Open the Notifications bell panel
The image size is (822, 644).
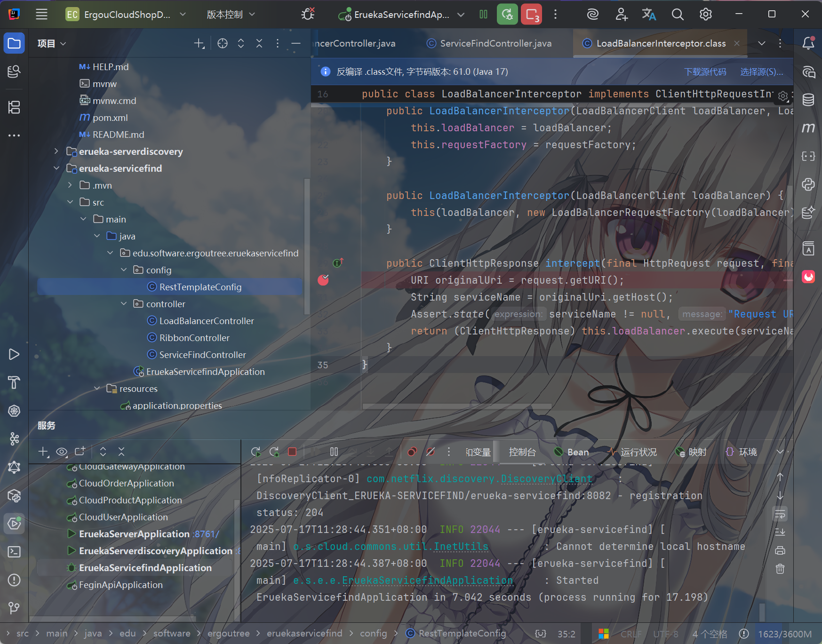point(808,43)
